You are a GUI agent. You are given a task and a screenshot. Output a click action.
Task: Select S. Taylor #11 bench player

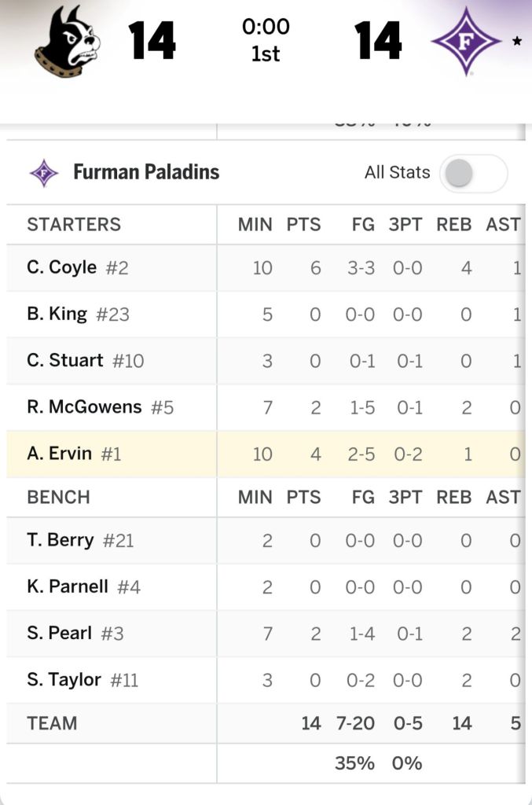point(83,679)
